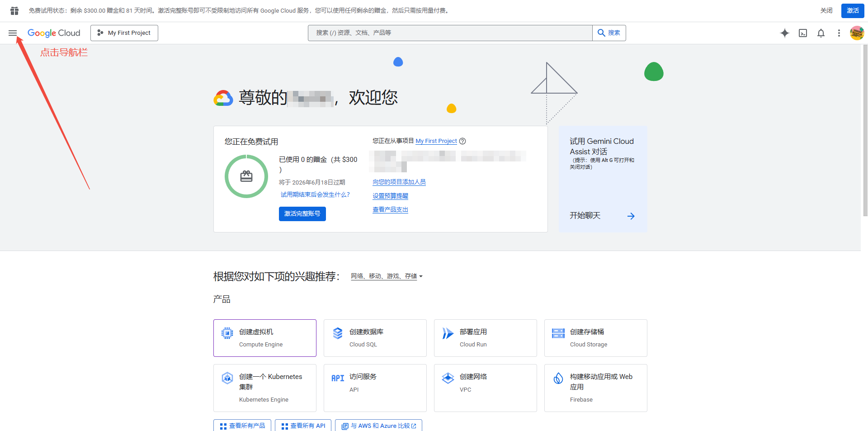Click text 将于 2026年6月18日过期
868x431 pixels.
coord(312,182)
